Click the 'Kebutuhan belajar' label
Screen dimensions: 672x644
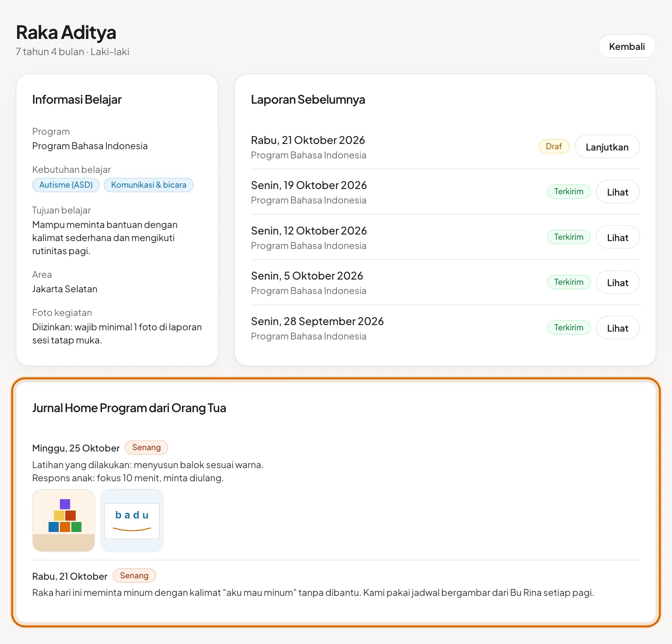point(71,169)
